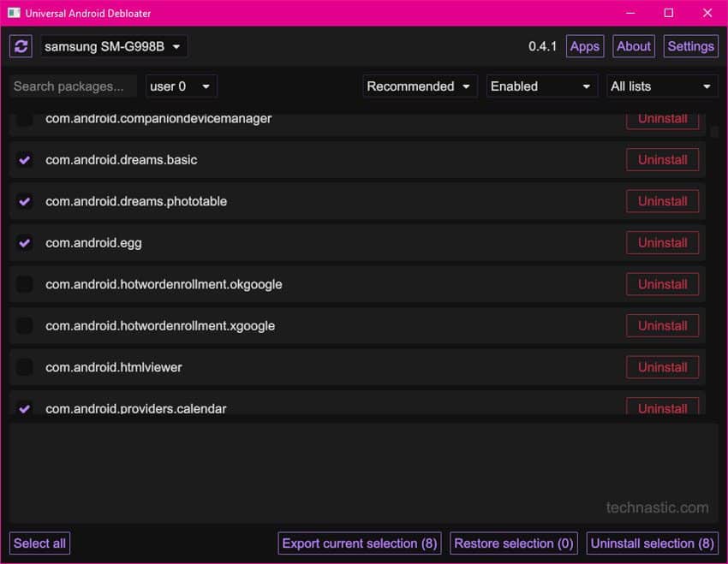This screenshot has height=564, width=728.
Task: Uncheck the com.android.egg package checkbox
Action: [x=25, y=243]
